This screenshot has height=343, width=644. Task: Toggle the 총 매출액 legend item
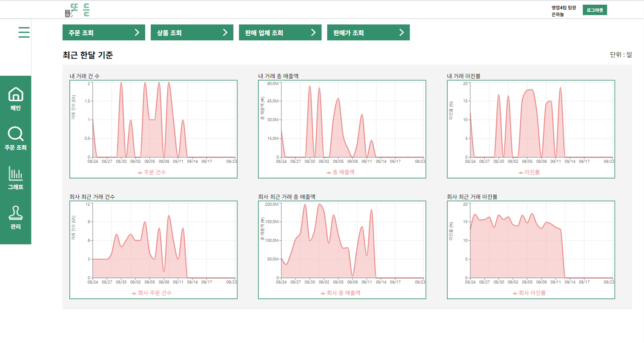(x=341, y=172)
